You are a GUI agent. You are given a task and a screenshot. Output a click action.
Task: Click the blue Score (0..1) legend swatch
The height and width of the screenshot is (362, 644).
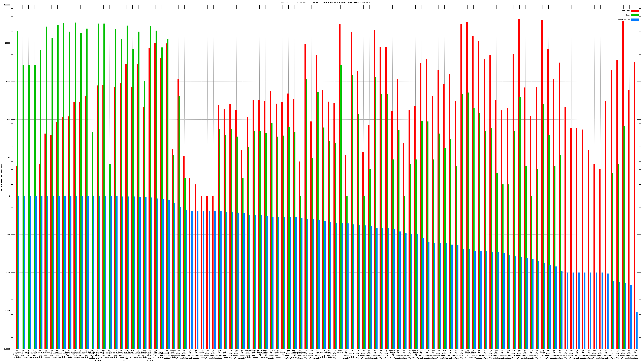[x=635, y=20]
